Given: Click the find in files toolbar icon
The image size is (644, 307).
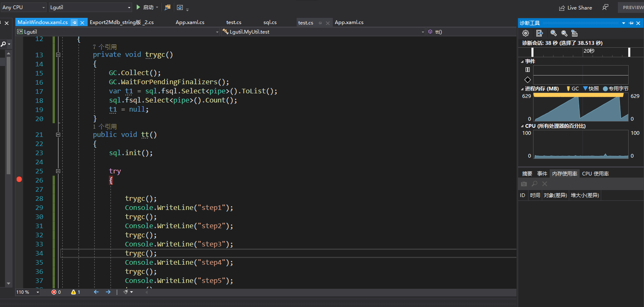Looking at the screenshot, I should click(167, 7).
